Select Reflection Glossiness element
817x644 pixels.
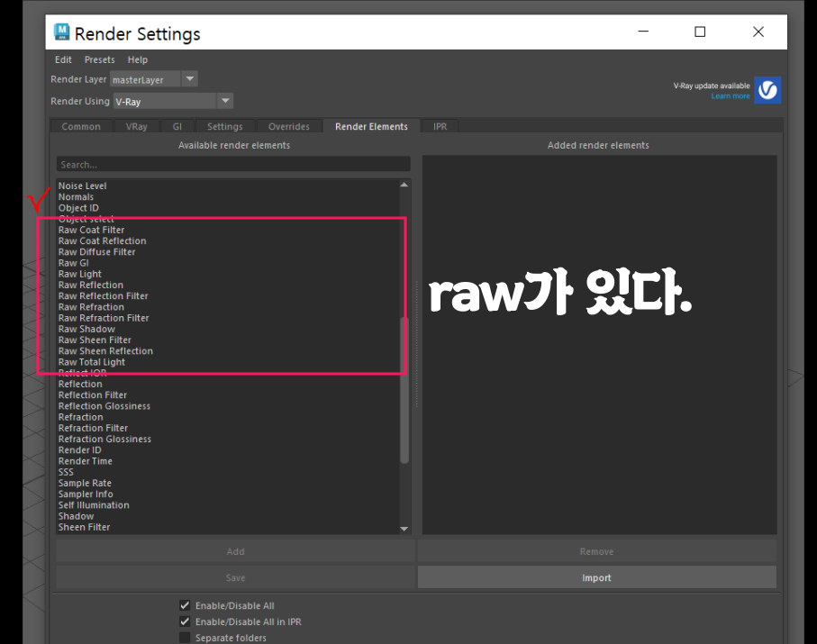point(104,406)
